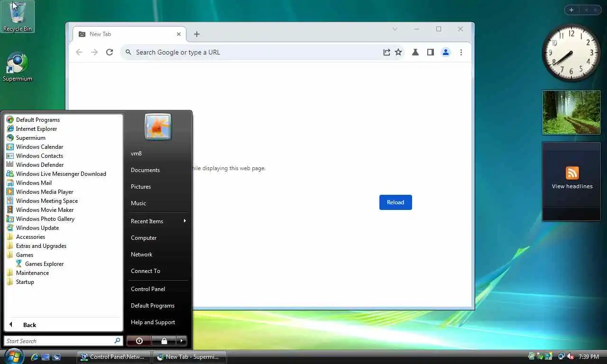Viewport: 607px width, 364px height.
Task: Collapse the Games folder
Action: (x=20, y=255)
